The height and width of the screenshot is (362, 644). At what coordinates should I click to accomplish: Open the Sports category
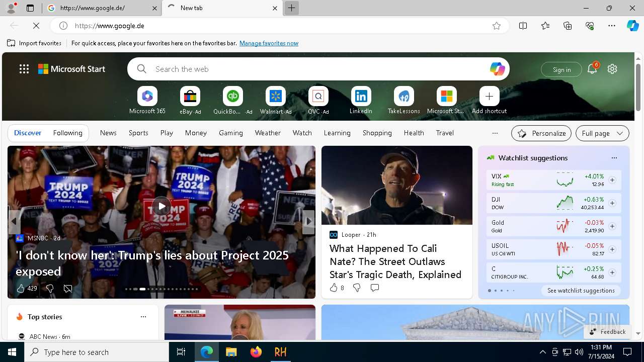pos(138,133)
